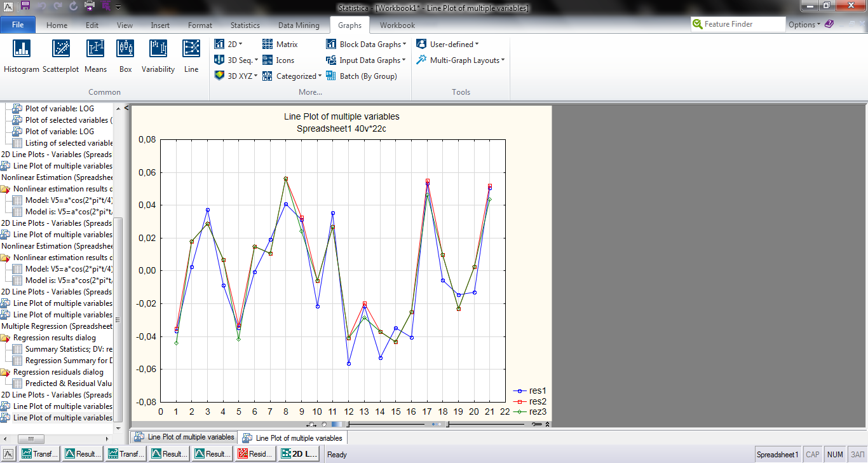Open Matrix plots
The height and width of the screenshot is (463, 868).
click(280, 45)
